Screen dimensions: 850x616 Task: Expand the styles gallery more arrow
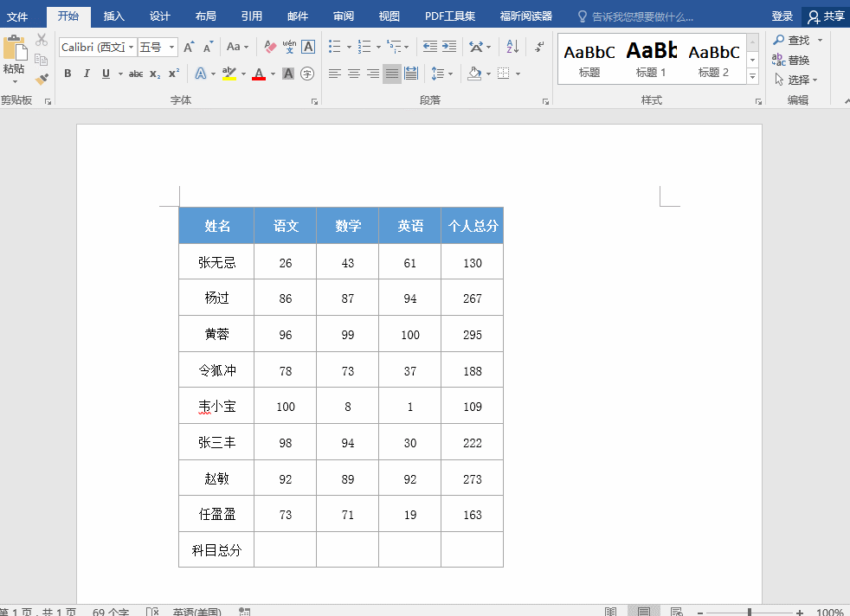point(752,77)
